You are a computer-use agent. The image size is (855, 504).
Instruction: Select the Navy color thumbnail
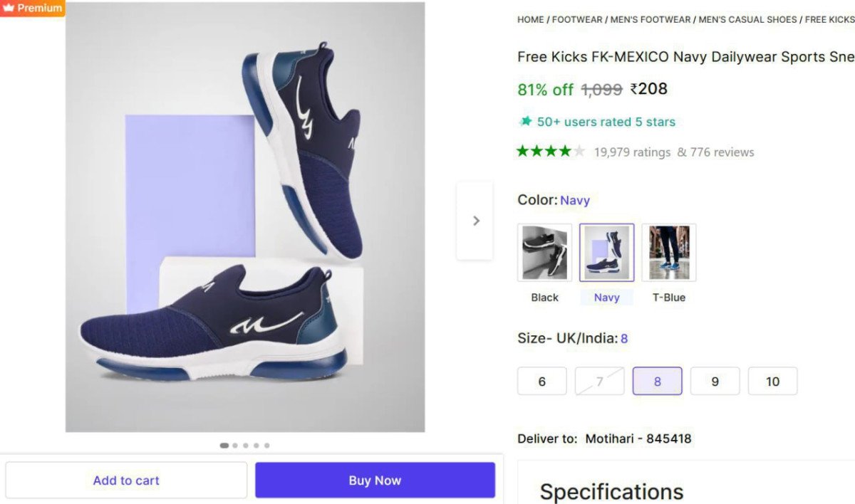pyautogui.click(x=606, y=253)
